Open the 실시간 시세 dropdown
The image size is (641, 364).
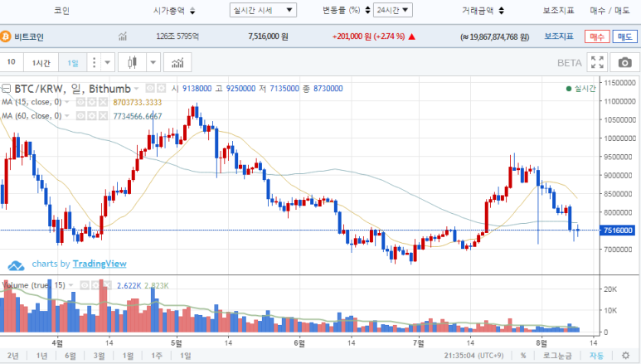pos(263,10)
